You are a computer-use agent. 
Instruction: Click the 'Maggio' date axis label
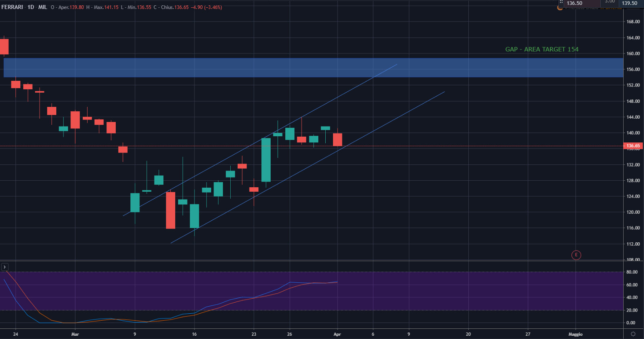[x=576, y=334]
